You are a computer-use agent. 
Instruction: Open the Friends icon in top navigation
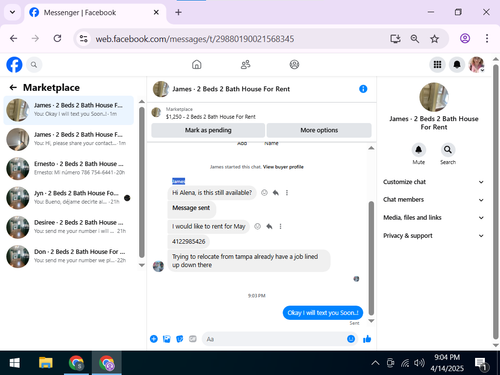246,64
